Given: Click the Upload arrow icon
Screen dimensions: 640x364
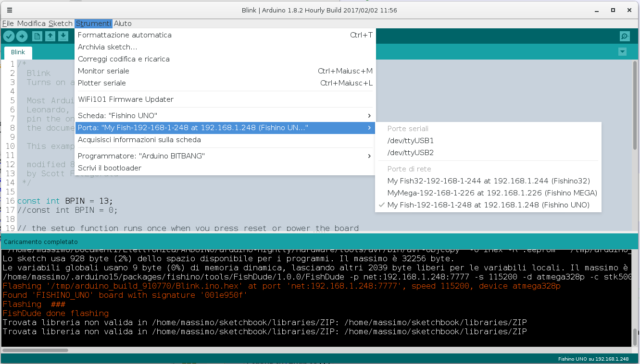Looking at the screenshot, I should 22,36.
